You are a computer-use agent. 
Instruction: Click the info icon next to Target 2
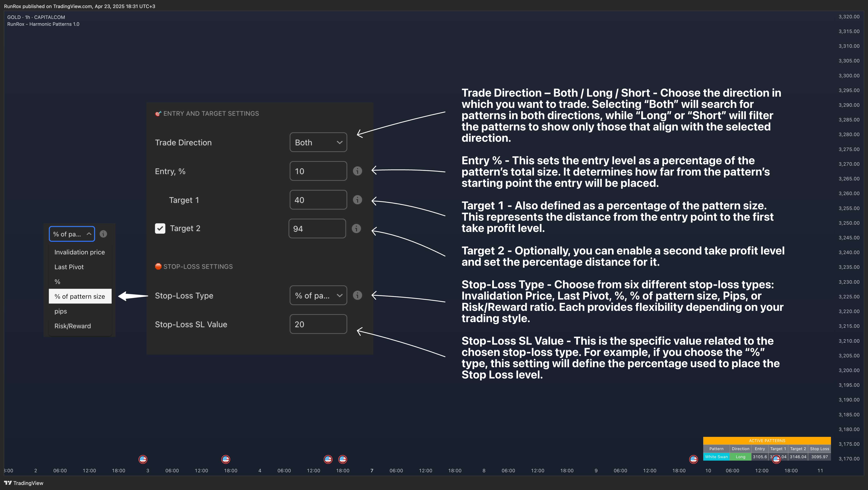tap(356, 228)
